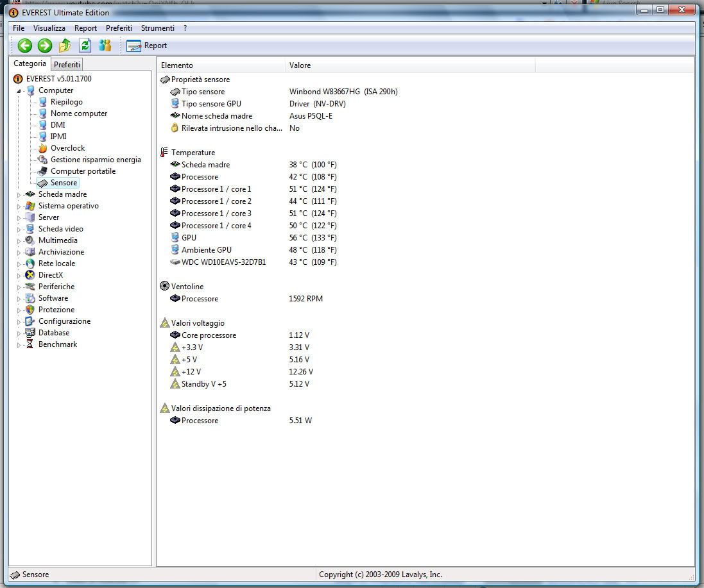Open the Report menu in the menu bar
The image size is (704, 588).
[x=85, y=28]
